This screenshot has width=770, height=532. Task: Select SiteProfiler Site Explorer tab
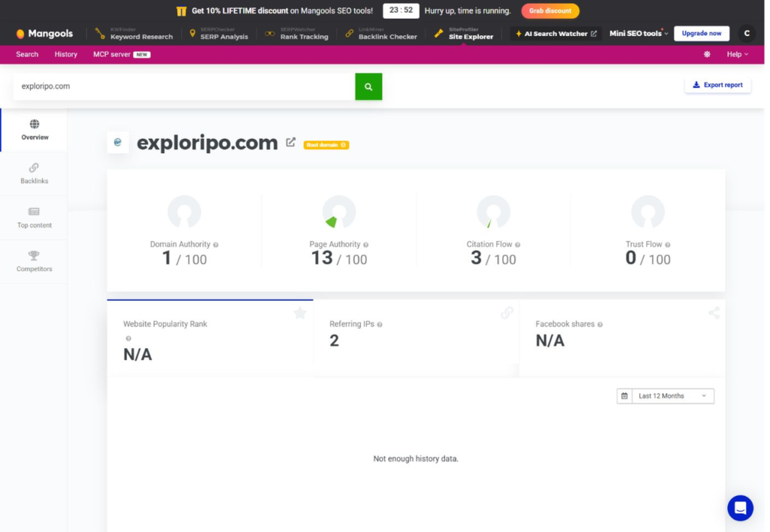tap(464, 33)
